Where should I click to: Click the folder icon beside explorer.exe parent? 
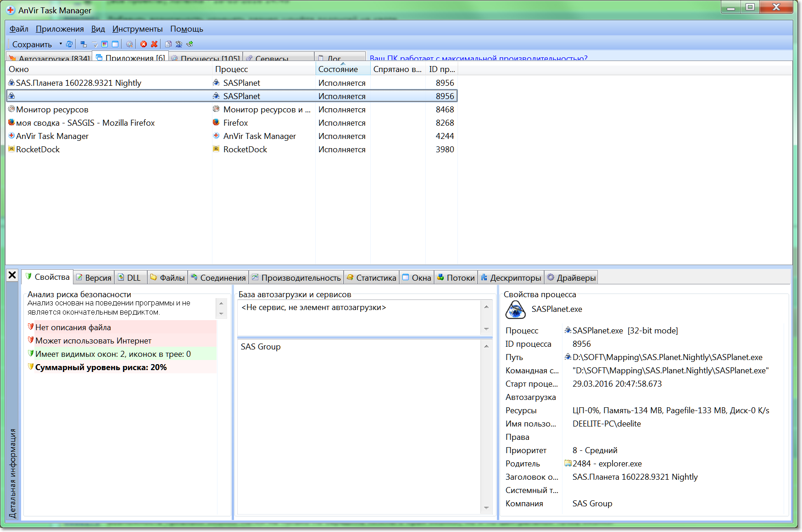[568, 463]
